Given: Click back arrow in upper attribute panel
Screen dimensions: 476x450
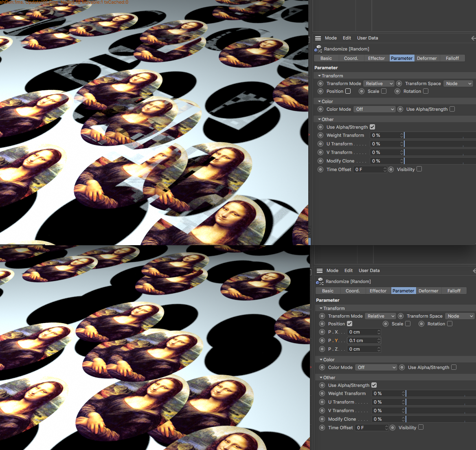Looking at the screenshot, I should (473, 38).
